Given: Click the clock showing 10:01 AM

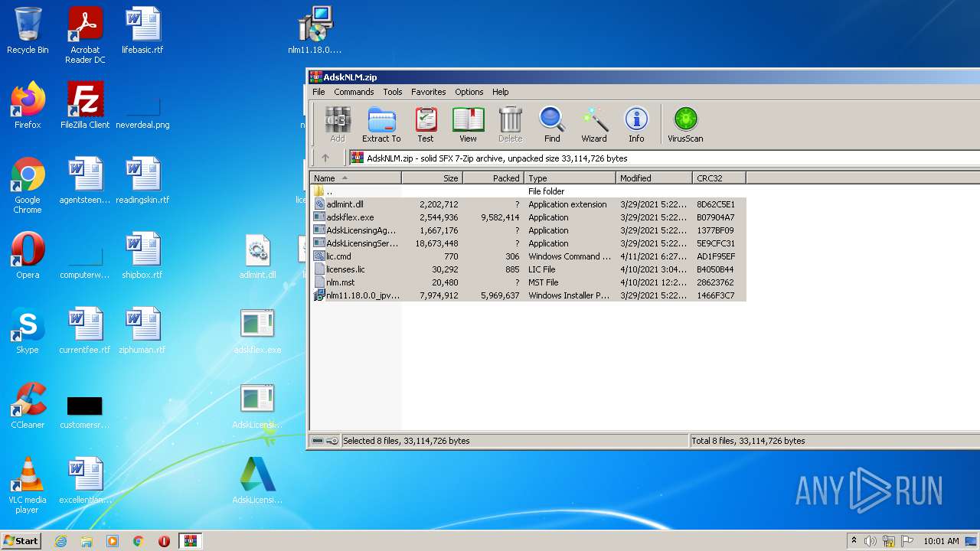Looking at the screenshot, I should click(x=941, y=541).
